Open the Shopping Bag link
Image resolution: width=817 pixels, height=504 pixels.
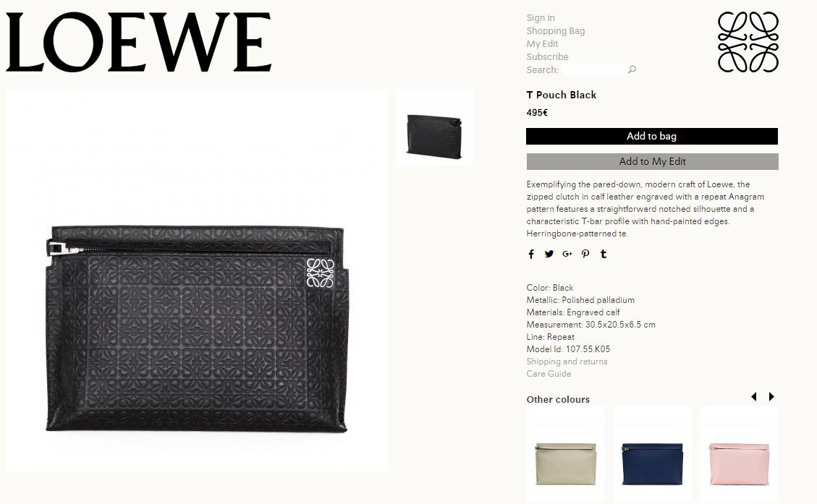(x=556, y=30)
